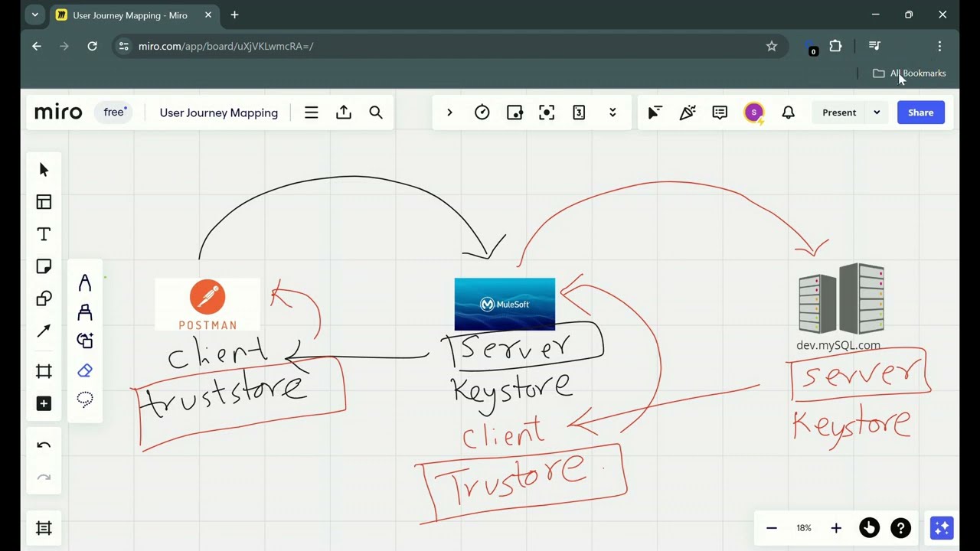Viewport: 980px width, 551px height.
Task: Bookmark this page with the star icon
Action: point(772,46)
